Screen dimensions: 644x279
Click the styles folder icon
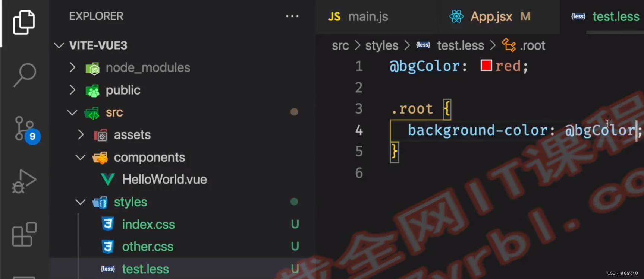pos(100,202)
